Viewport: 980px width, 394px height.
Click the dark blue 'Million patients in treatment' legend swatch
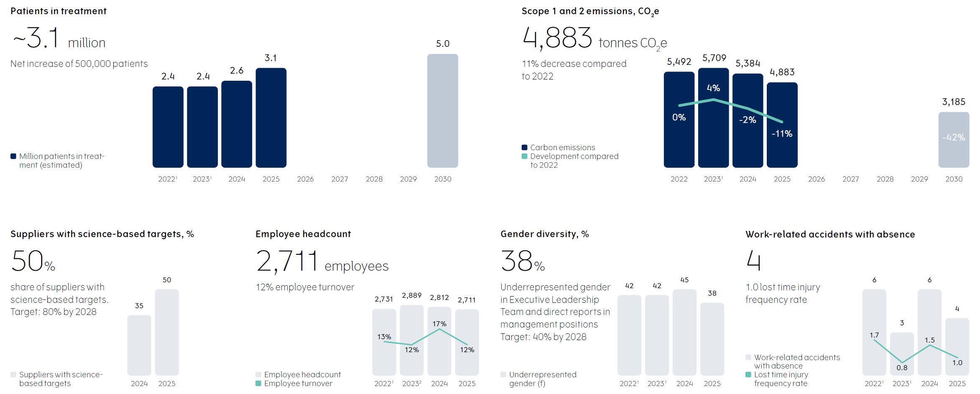(x=13, y=156)
